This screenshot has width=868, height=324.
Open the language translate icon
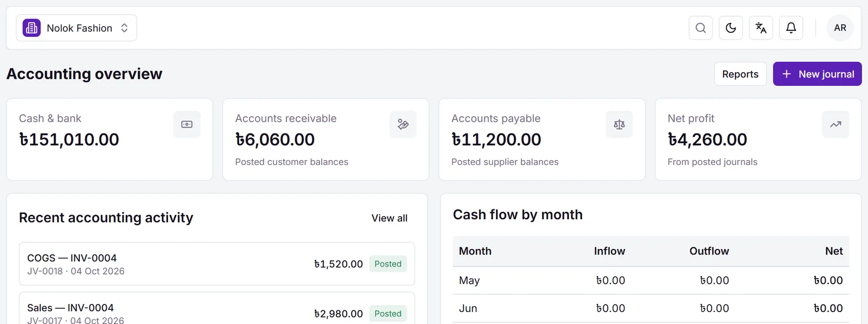point(761,28)
